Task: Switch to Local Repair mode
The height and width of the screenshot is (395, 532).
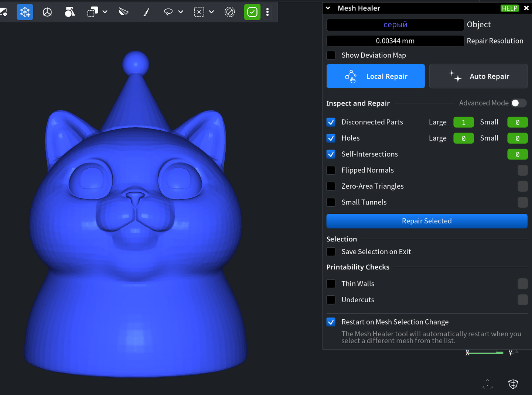Action: click(375, 76)
